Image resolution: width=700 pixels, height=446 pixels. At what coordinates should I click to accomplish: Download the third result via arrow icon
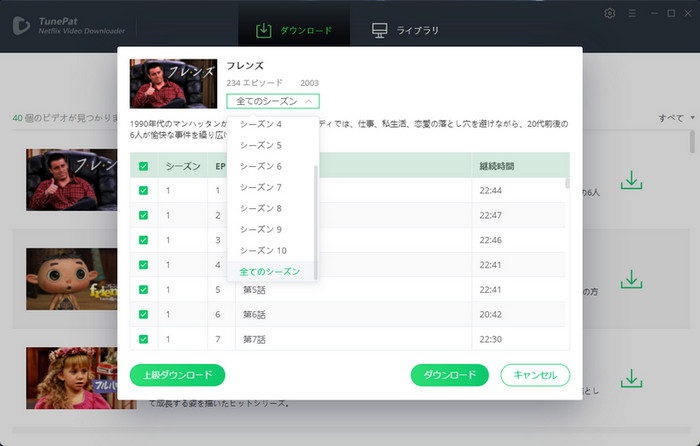click(x=631, y=378)
